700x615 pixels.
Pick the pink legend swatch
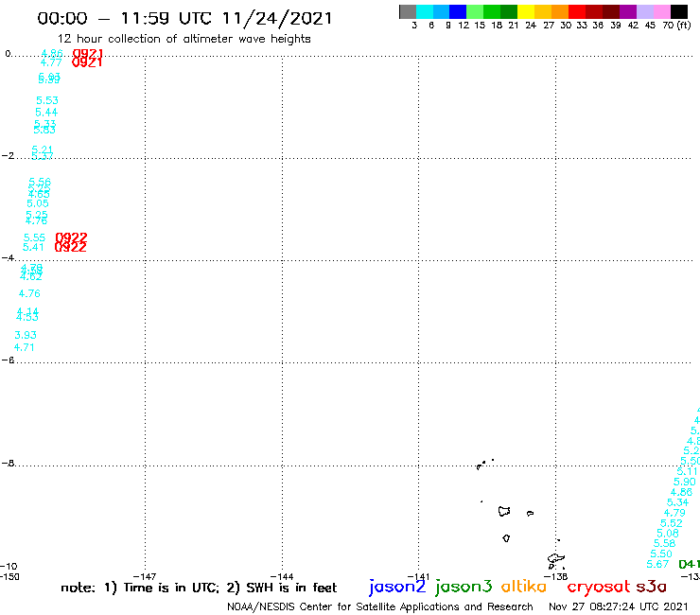(661, 11)
